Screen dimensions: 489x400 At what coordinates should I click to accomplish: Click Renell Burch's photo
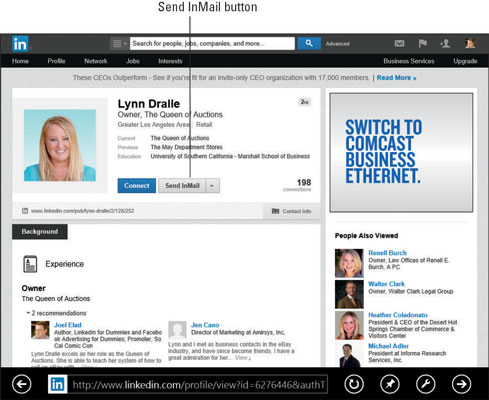(x=349, y=263)
